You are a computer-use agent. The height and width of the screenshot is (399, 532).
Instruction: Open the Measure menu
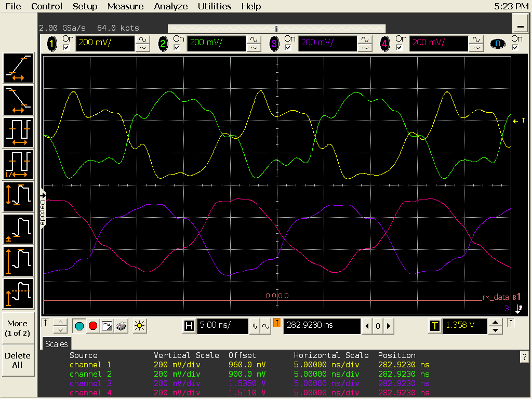point(125,6)
